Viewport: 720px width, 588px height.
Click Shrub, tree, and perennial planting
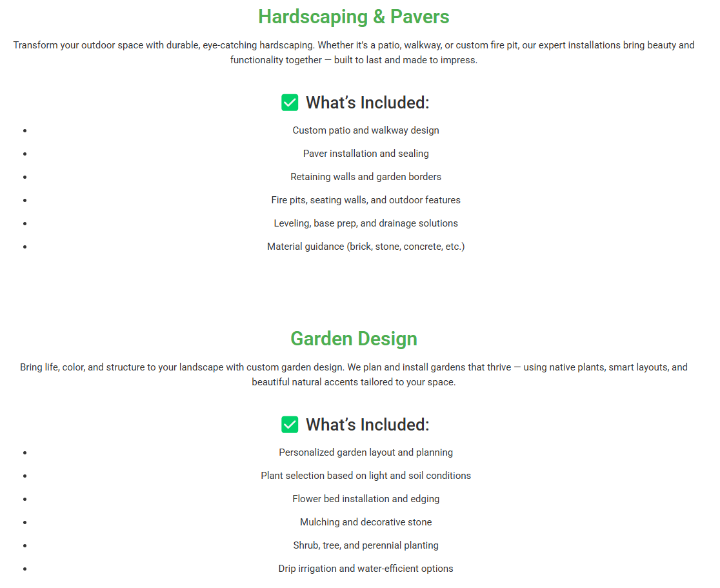pos(366,545)
